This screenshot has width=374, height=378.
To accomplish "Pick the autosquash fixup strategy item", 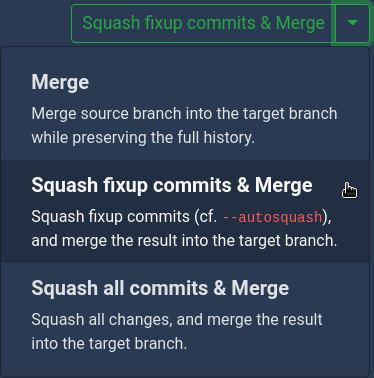I will (185, 211).
